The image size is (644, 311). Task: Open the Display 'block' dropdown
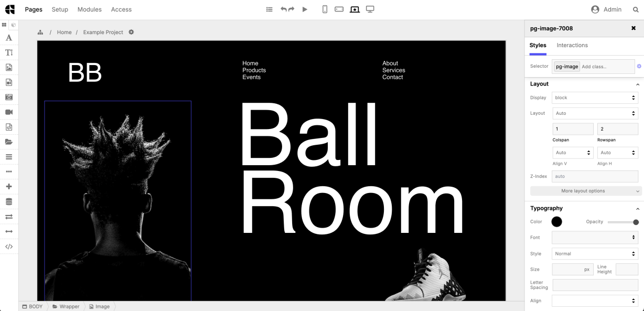(x=595, y=98)
